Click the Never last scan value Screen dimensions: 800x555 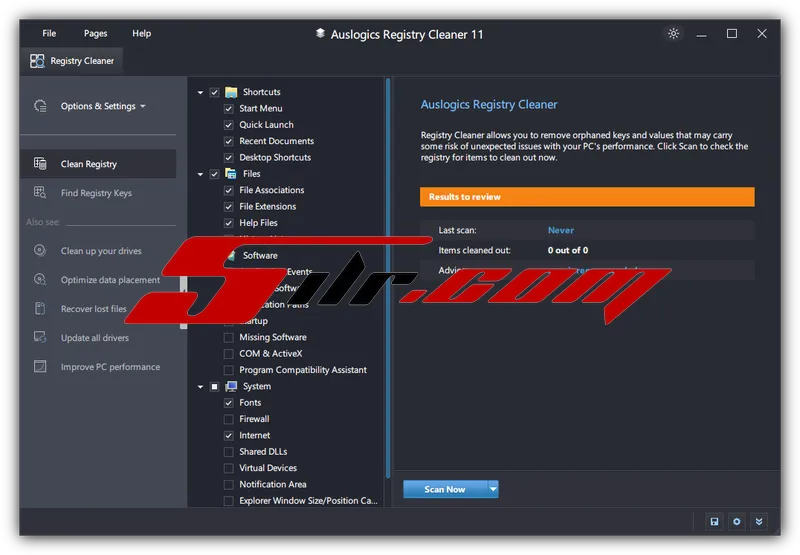coord(561,230)
